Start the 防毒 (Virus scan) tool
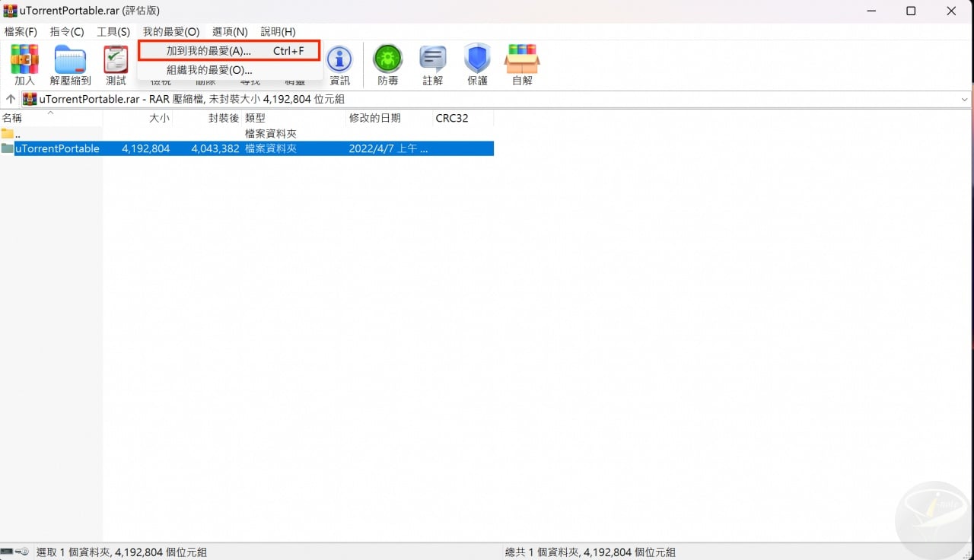The width and height of the screenshot is (974, 560). [x=387, y=65]
